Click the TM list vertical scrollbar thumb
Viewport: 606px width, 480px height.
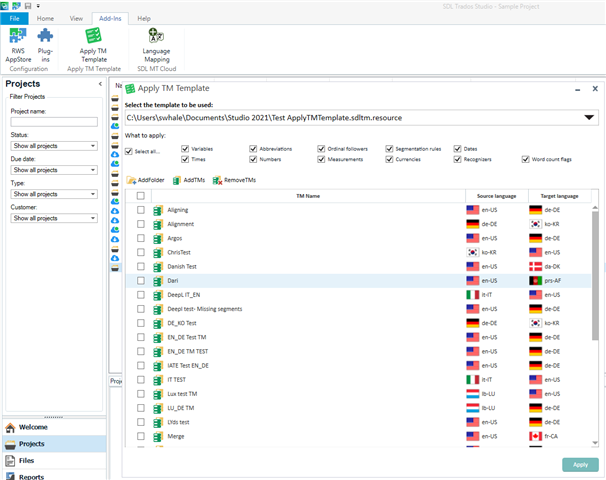click(x=595, y=276)
